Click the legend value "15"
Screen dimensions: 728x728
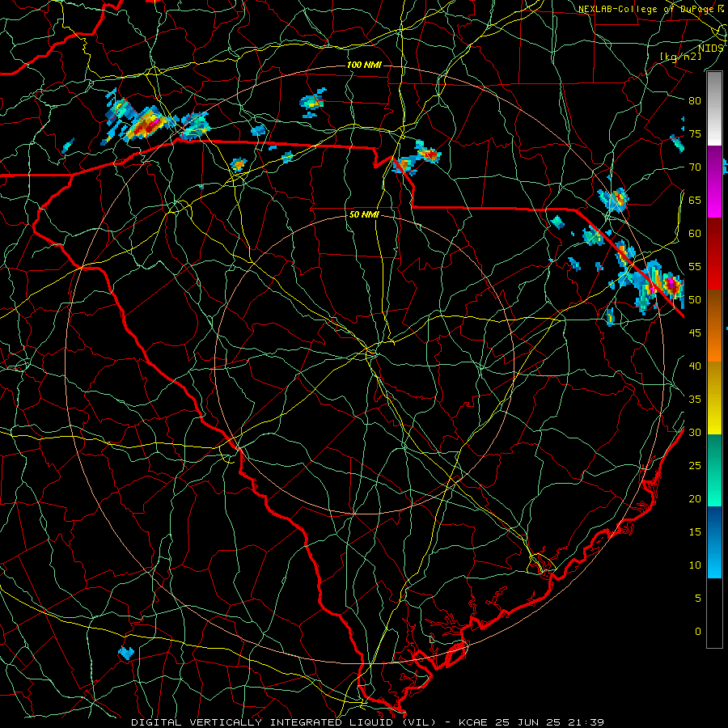coord(695,532)
